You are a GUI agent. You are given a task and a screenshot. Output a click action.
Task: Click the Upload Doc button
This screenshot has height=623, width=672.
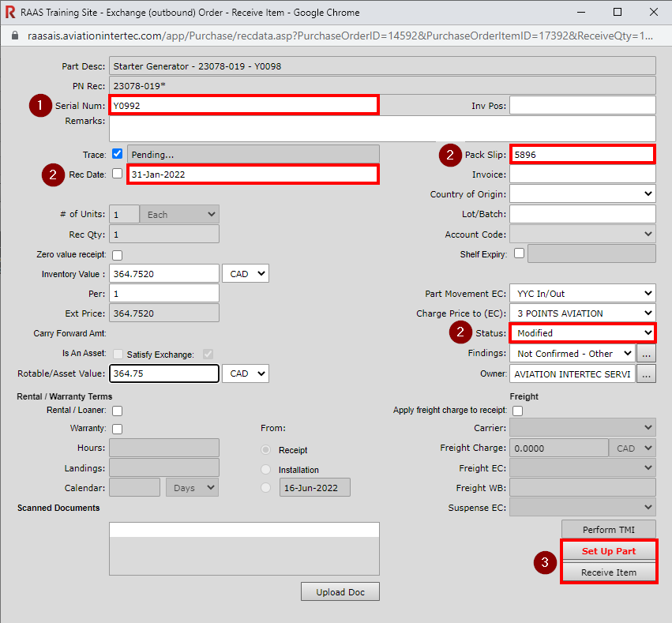tap(340, 591)
